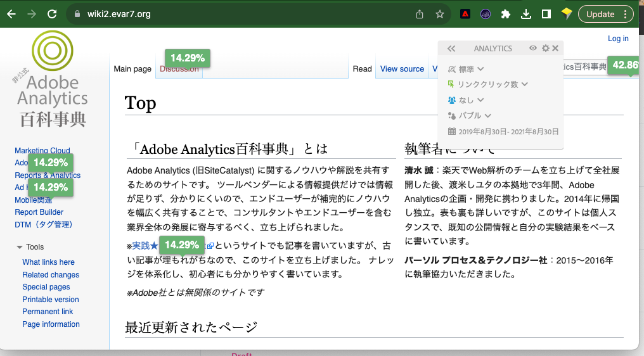Image resolution: width=644 pixels, height=356 pixels.
Task: Open the DTM（タグ管理）link
Action: click(x=44, y=224)
